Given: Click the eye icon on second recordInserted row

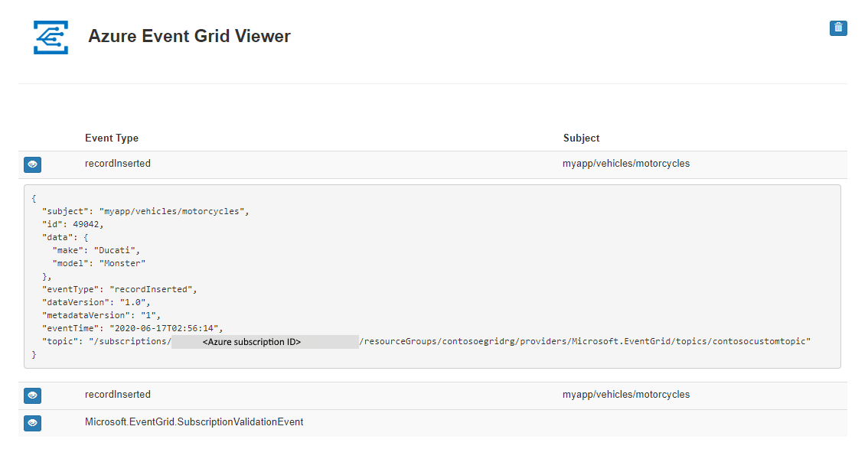Looking at the screenshot, I should coord(32,395).
